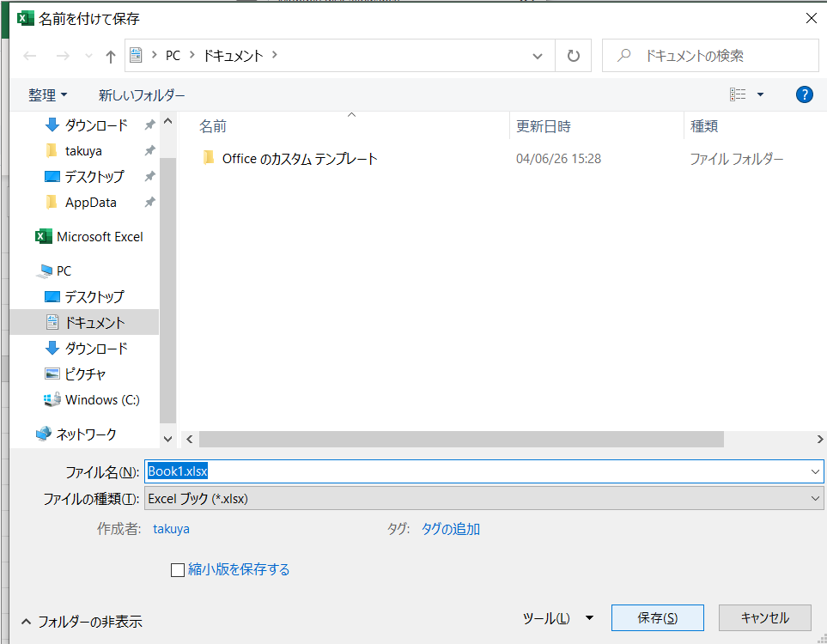The width and height of the screenshot is (827, 644).
Task: Click the 04/06/26 15:28 date cell
Action: 558,159
